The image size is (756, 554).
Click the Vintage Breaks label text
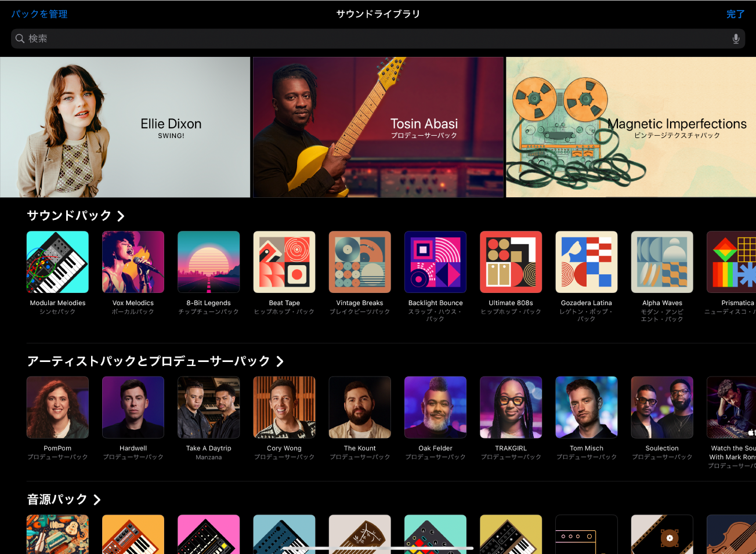360,303
